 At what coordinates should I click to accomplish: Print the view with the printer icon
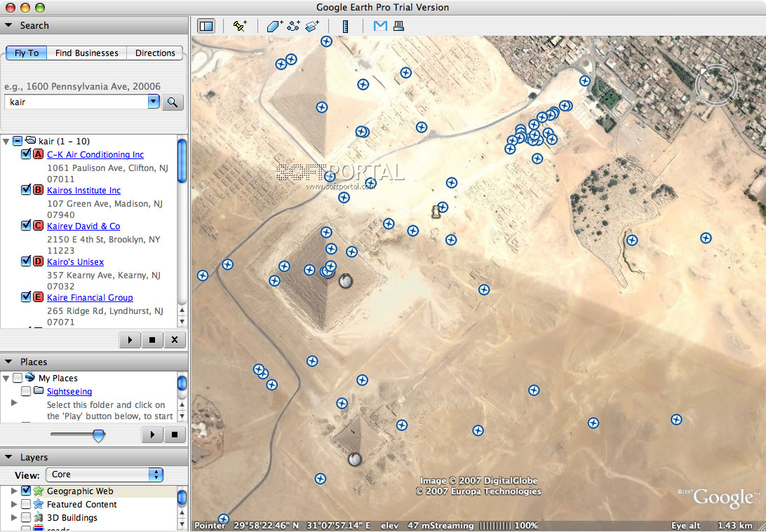(x=398, y=26)
